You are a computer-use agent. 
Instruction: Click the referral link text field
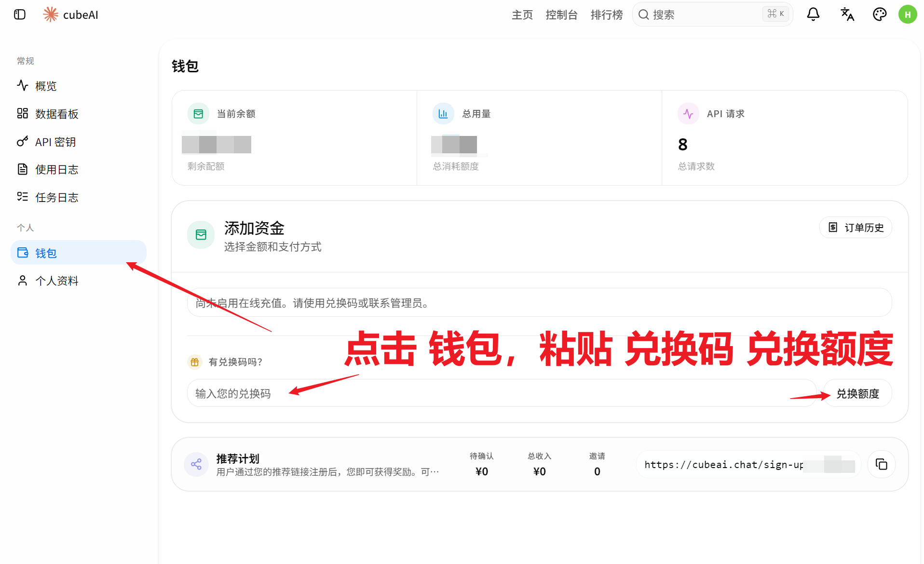tap(748, 465)
